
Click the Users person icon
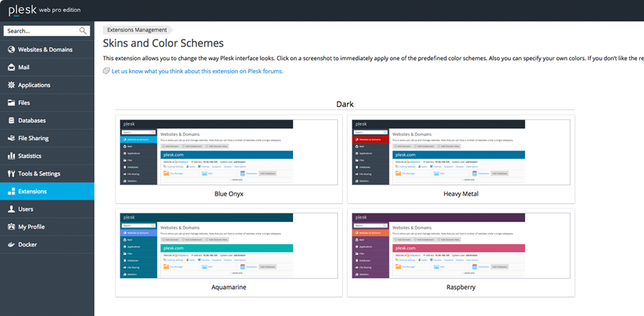point(12,209)
